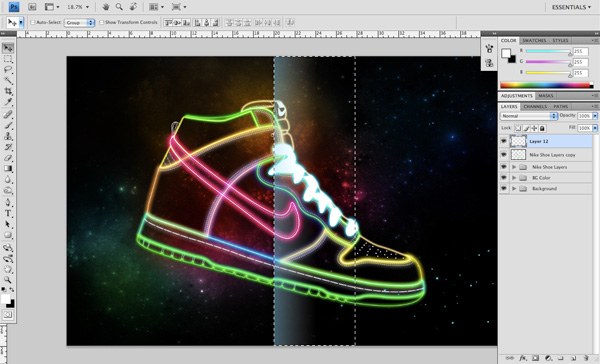The image size is (600, 364).
Task: Click the foreground color swatch in Color panel
Action: click(x=506, y=53)
